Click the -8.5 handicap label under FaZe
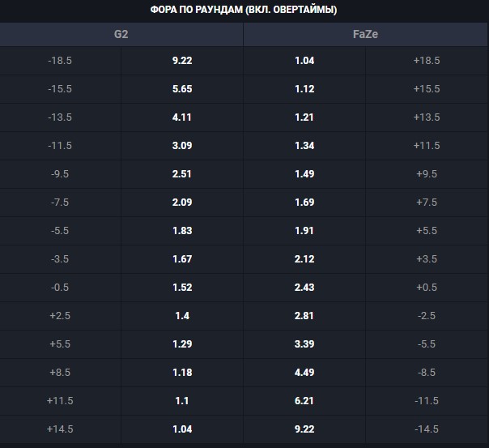Viewport: 489px width, 448px height. 427,373
